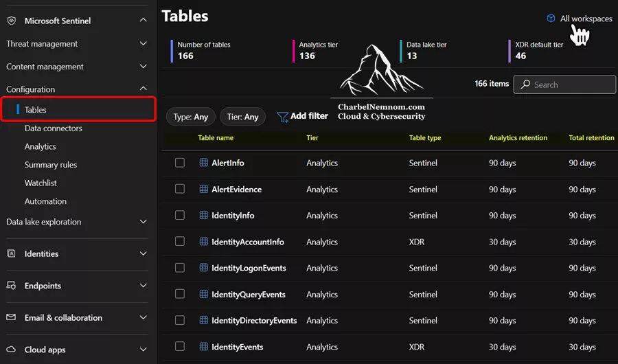Click the table grid icon beside AlertEvidence
Screen dimensions: 618x364
click(204, 189)
